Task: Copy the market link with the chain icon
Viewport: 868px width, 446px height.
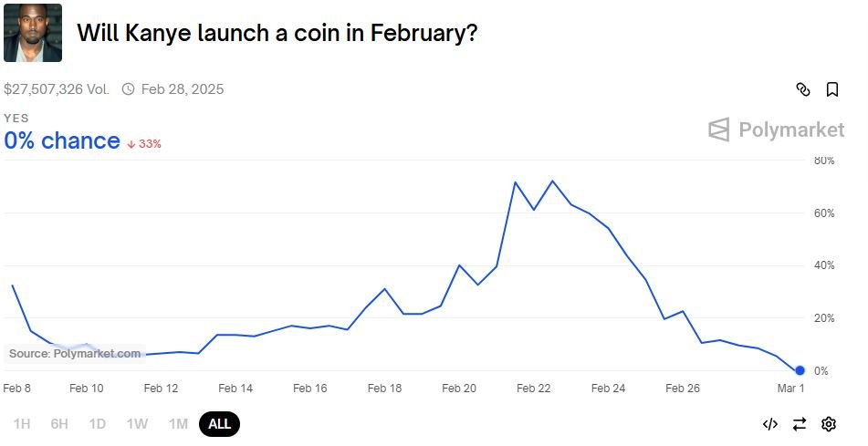Action: point(802,89)
